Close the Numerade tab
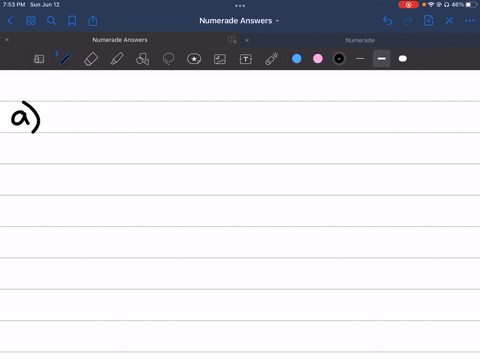 tap(247, 40)
